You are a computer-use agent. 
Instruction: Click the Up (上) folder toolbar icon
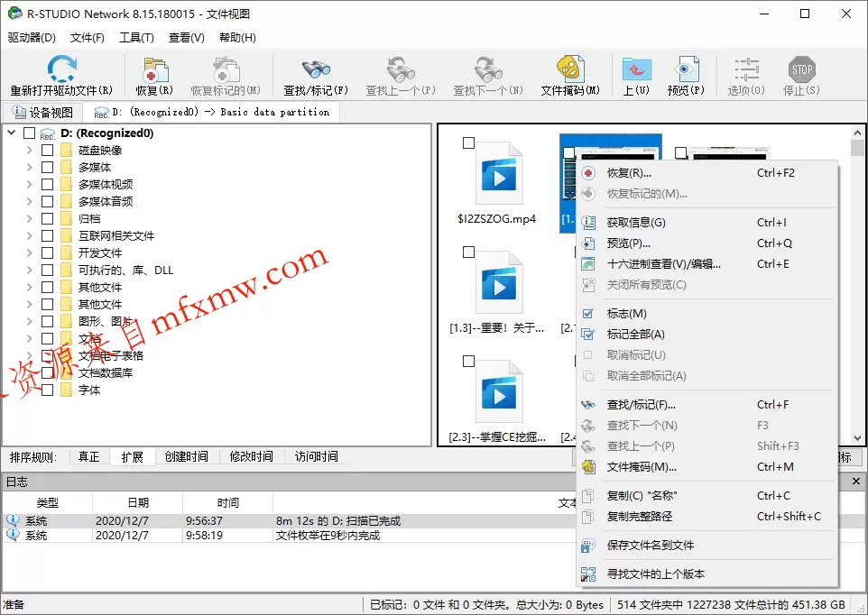pyautogui.click(x=636, y=69)
